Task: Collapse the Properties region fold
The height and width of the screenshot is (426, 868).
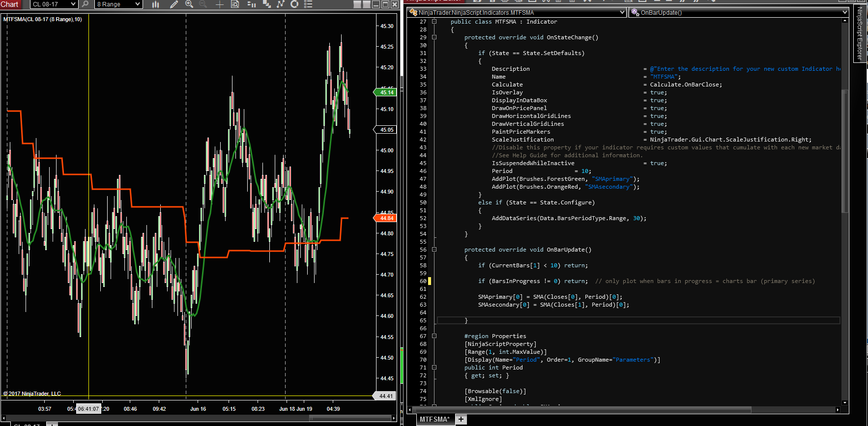Action: [434, 336]
